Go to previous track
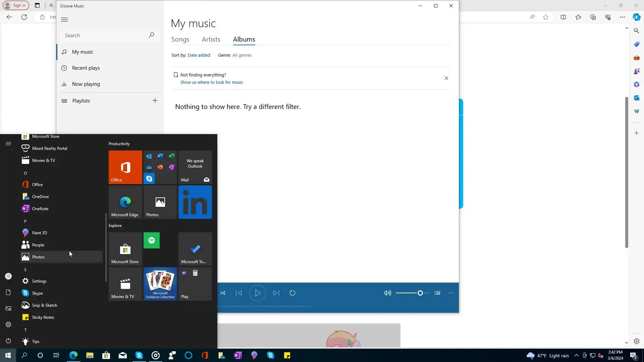The height and width of the screenshot is (362, 644). 239,293
